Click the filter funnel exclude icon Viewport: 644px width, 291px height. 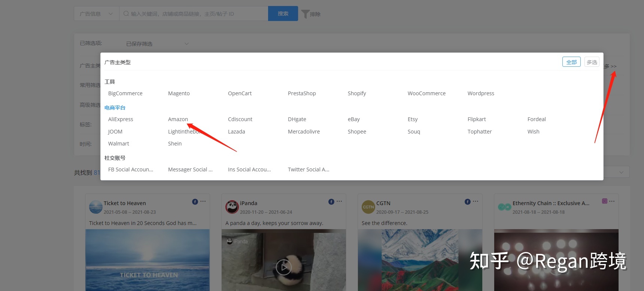click(306, 14)
